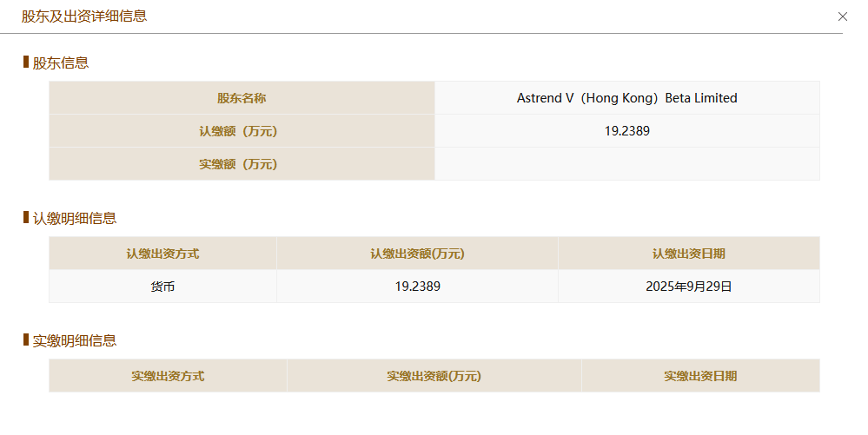Select the 货币 cell
The height and width of the screenshot is (435, 868).
click(x=162, y=287)
